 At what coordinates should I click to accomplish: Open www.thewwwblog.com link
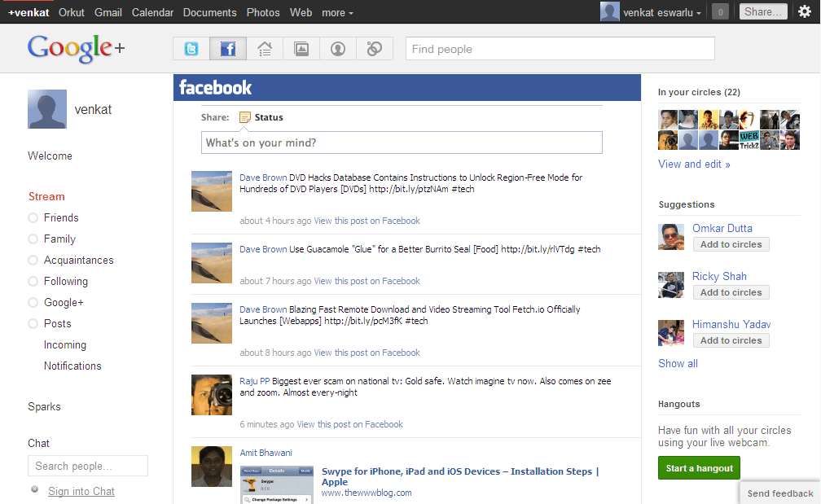pos(367,493)
